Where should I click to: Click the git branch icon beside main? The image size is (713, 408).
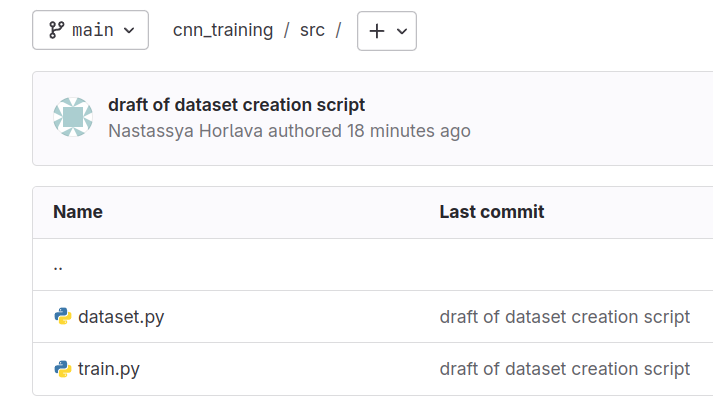pos(57,31)
